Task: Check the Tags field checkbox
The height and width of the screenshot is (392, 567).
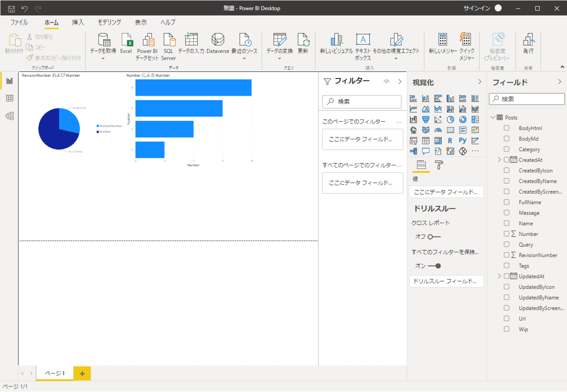Action: tap(507, 266)
